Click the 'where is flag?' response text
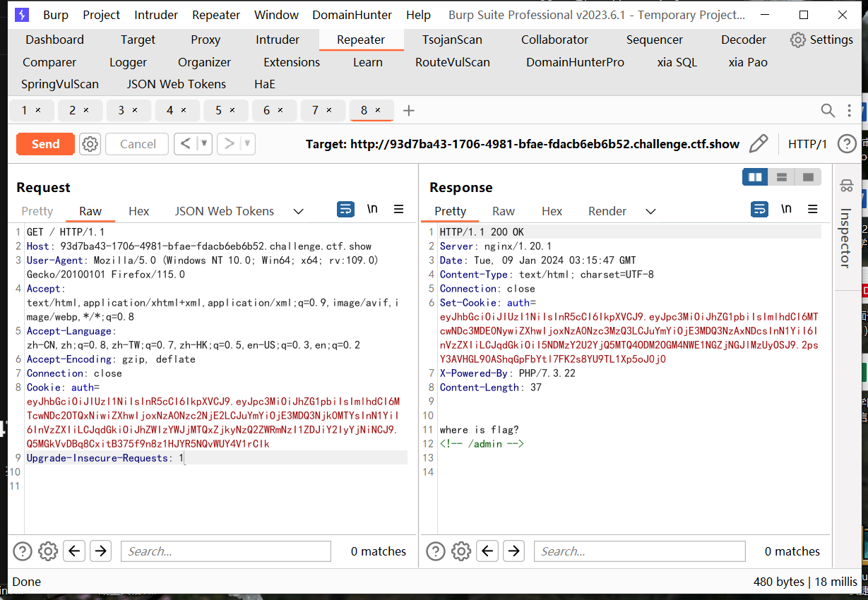868x600 pixels. point(479,430)
